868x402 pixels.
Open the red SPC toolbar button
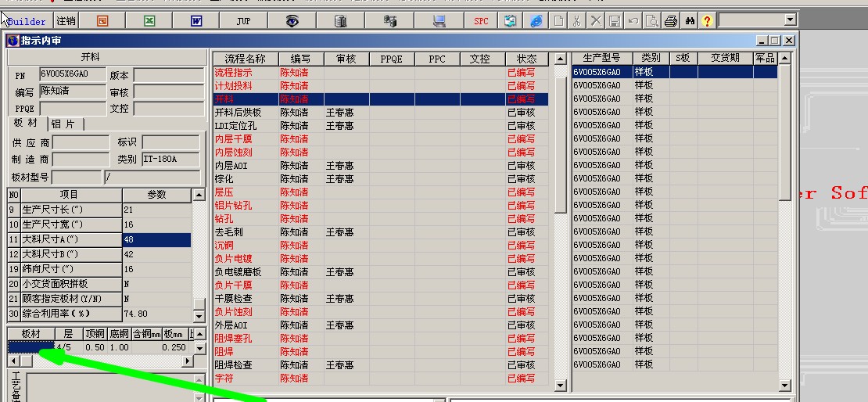481,21
